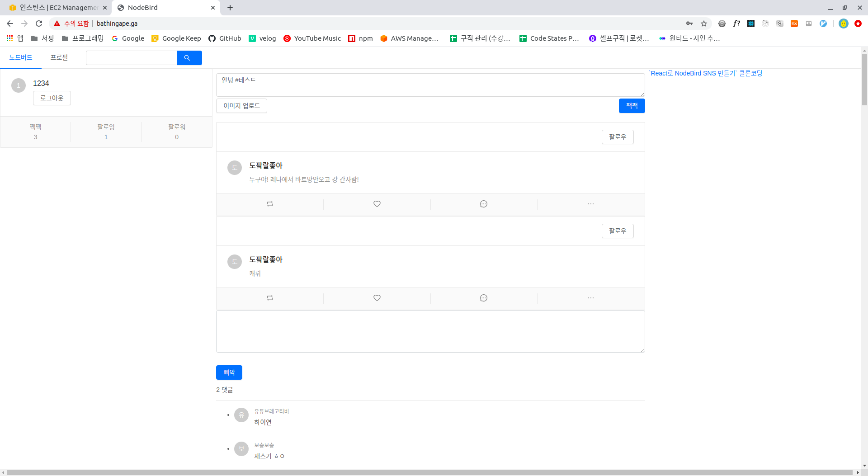Like the first 도팍랄좋아 post
Viewport: 868px width, 476px height.
coord(377,204)
